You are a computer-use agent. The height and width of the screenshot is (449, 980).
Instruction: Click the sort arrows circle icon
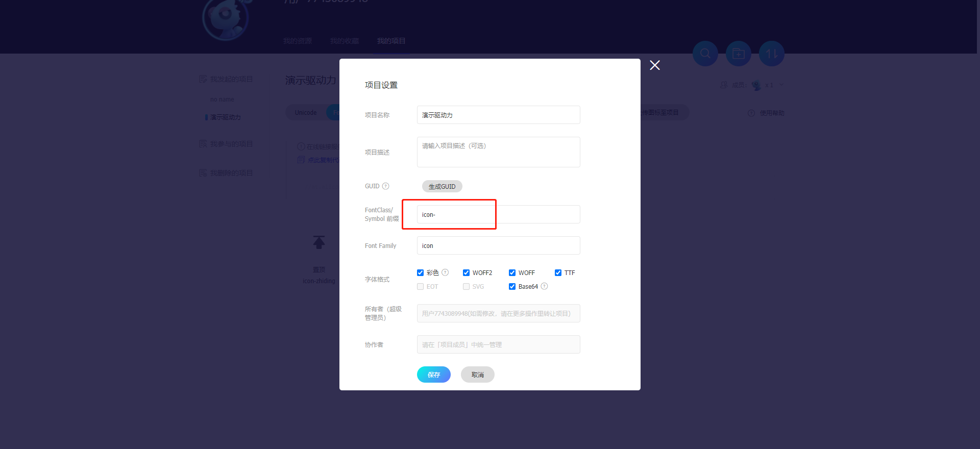772,54
